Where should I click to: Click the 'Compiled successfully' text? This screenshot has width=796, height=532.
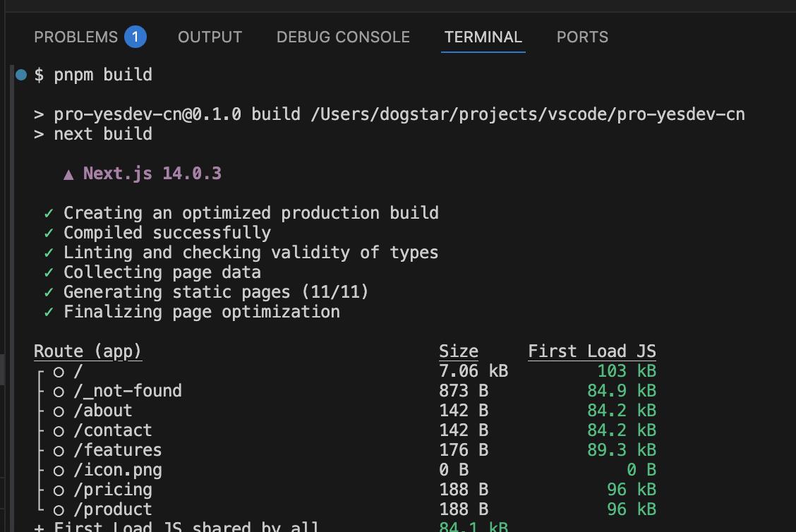(167, 233)
